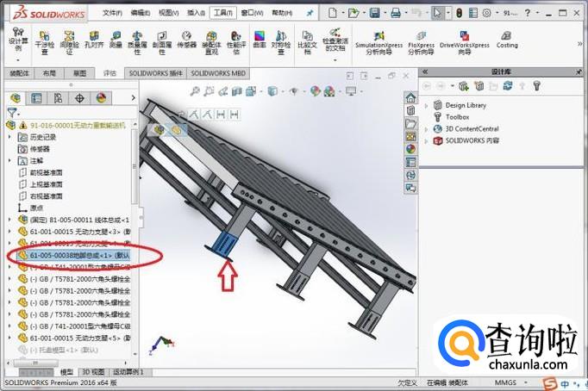Viewport: 588px width, 391px height.
Task: Click the 干涉检查 interference check tool
Action: coord(47,43)
